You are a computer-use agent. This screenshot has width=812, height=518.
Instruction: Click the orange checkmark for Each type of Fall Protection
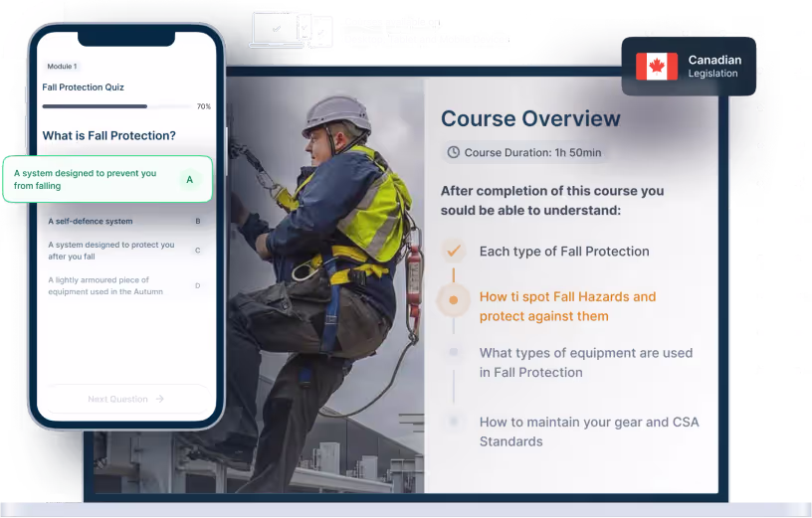pyautogui.click(x=454, y=251)
